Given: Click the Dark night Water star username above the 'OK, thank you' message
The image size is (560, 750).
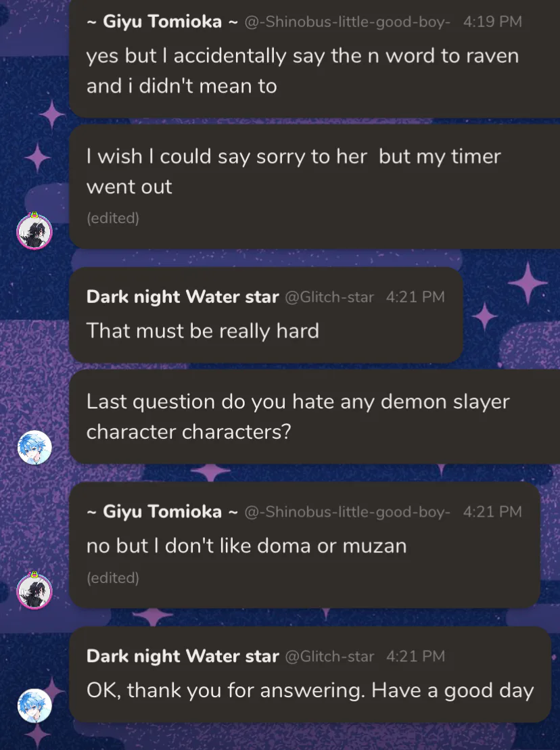Looking at the screenshot, I should 183,656.
